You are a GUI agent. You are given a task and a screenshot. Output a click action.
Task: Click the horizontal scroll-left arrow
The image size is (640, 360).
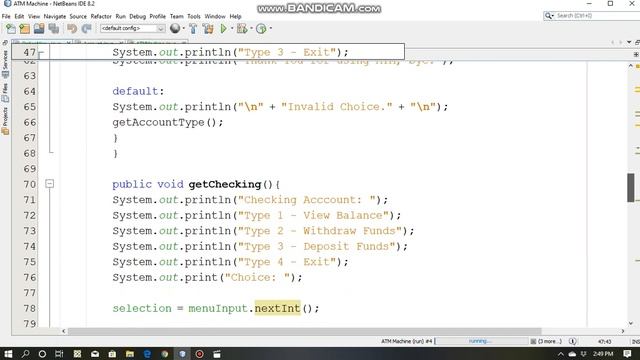click(x=64, y=331)
